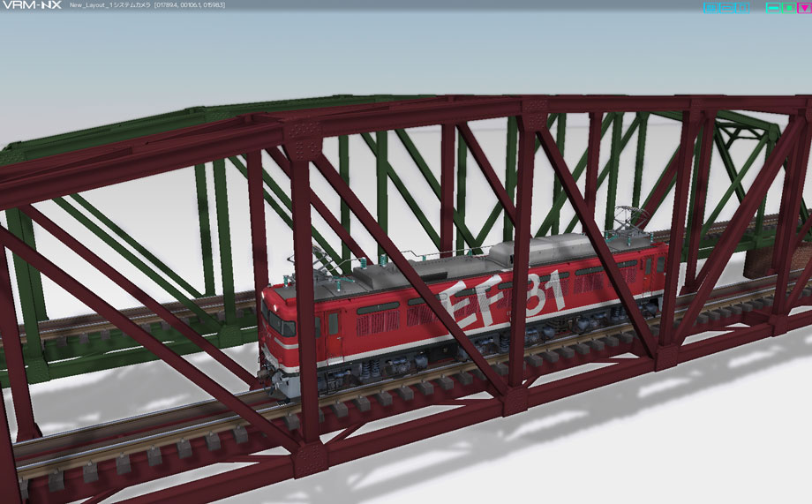This screenshot has height=504, width=812.
Task: Open the pink triangle dropdown icon
Action: click(x=804, y=8)
